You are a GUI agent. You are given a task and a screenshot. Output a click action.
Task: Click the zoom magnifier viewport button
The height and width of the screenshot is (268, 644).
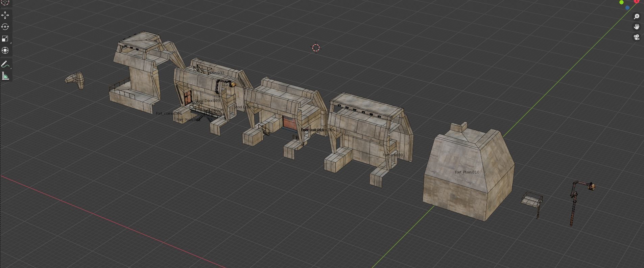pos(637,17)
